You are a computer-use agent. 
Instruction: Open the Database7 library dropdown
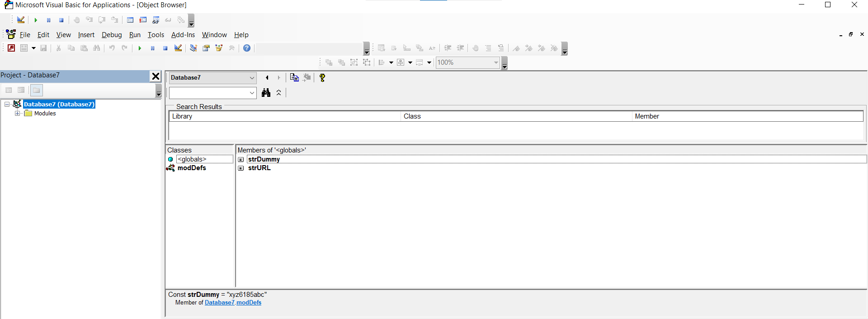coord(252,78)
